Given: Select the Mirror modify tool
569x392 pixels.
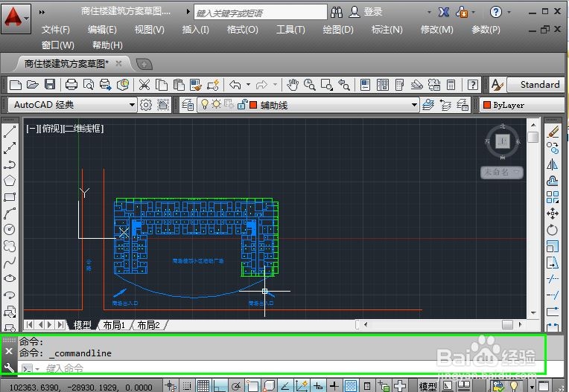Looking at the screenshot, I should (x=553, y=164).
